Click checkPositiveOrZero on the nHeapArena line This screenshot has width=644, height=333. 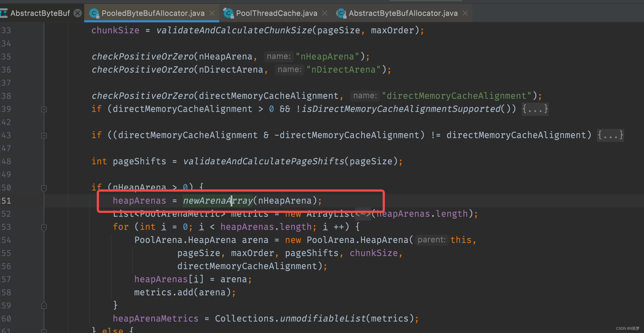point(143,57)
